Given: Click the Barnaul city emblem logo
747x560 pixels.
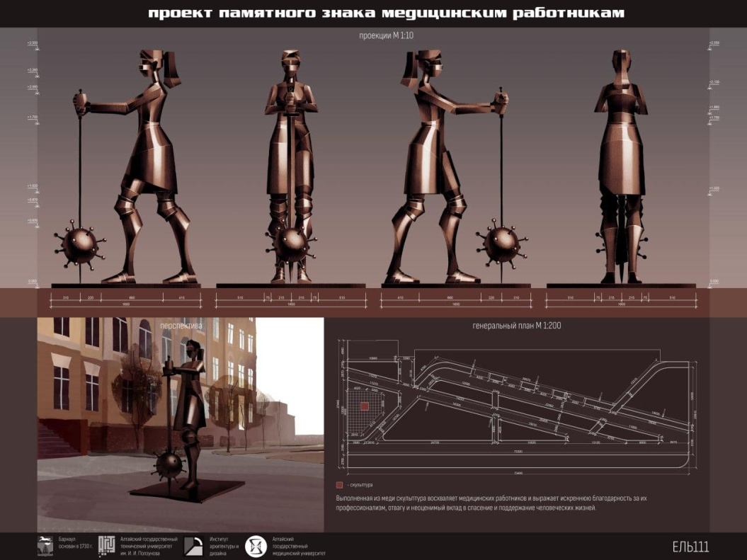Looking at the screenshot, I should point(45,546).
